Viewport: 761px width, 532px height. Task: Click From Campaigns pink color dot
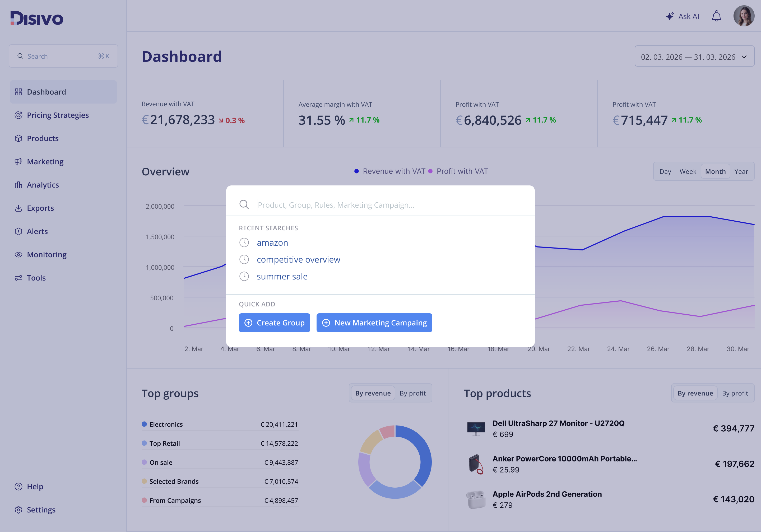tap(144, 500)
